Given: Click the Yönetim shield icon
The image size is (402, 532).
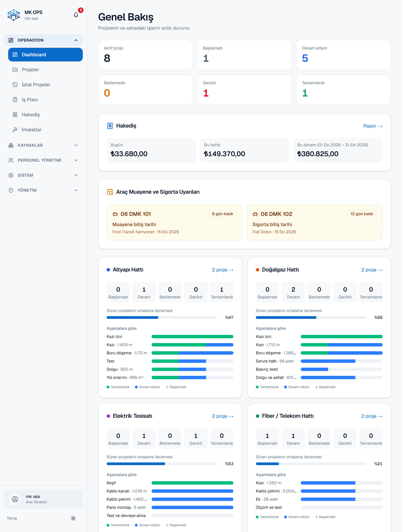Looking at the screenshot, I should 11,190.
